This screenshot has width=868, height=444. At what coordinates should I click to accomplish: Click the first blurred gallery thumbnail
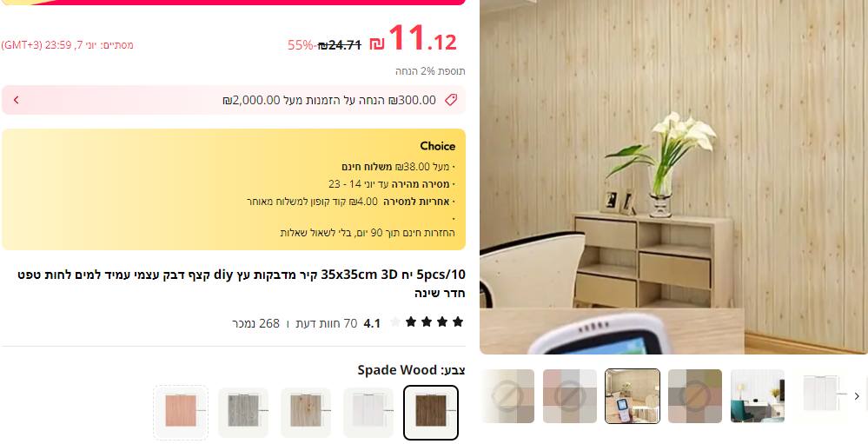click(508, 396)
